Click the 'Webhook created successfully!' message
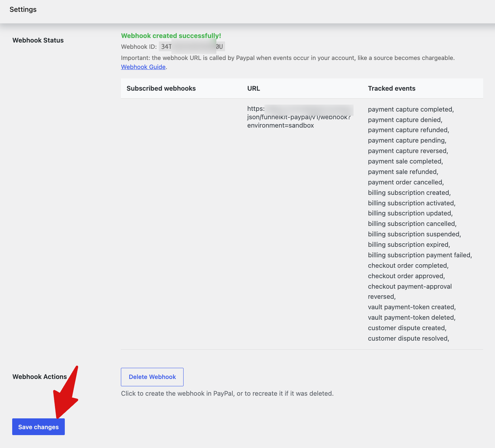Image resolution: width=495 pixels, height=448 pixels. tap(171, 36)
